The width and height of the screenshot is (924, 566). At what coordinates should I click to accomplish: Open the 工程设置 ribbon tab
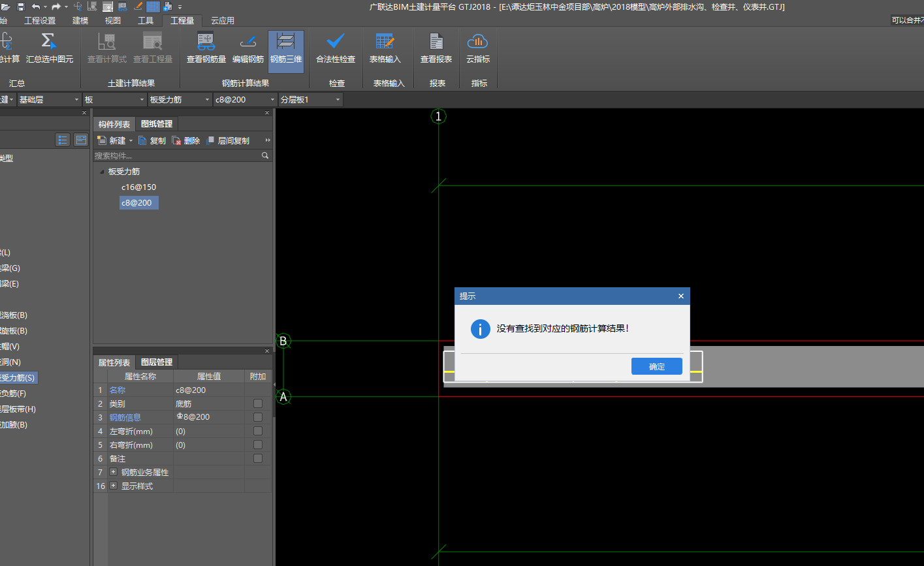point(40,20)
